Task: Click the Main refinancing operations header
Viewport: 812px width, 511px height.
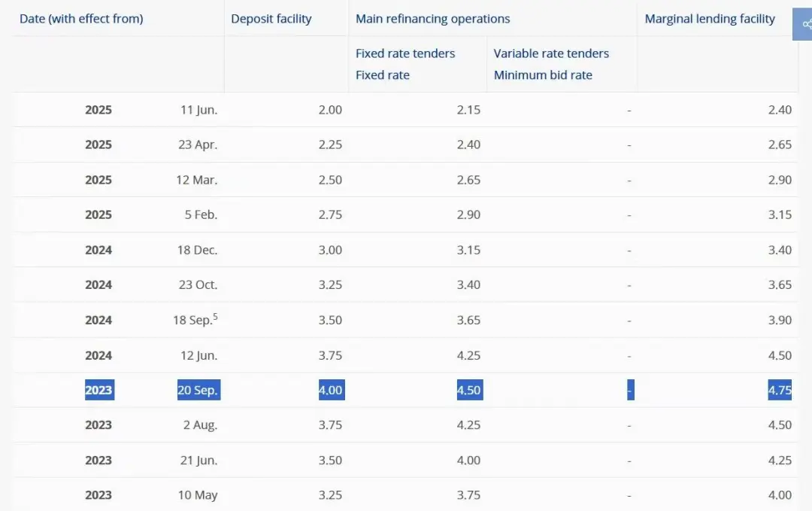Action: pos(432,19)
